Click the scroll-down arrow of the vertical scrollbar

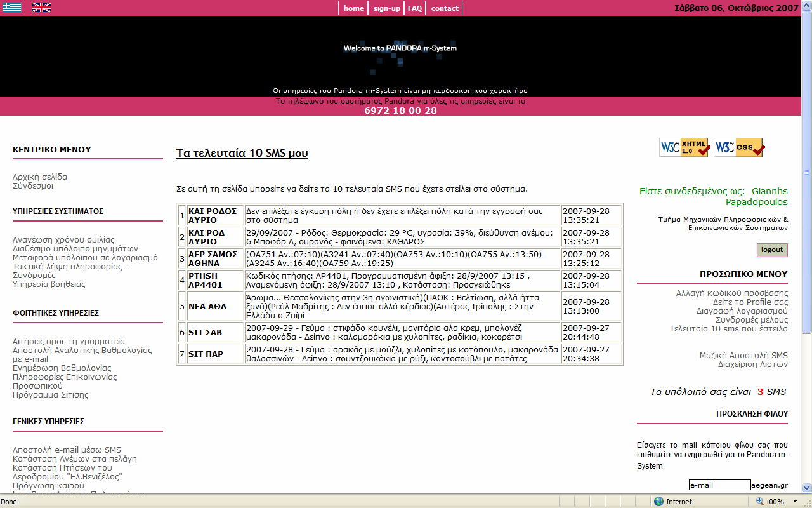point(807,488)
